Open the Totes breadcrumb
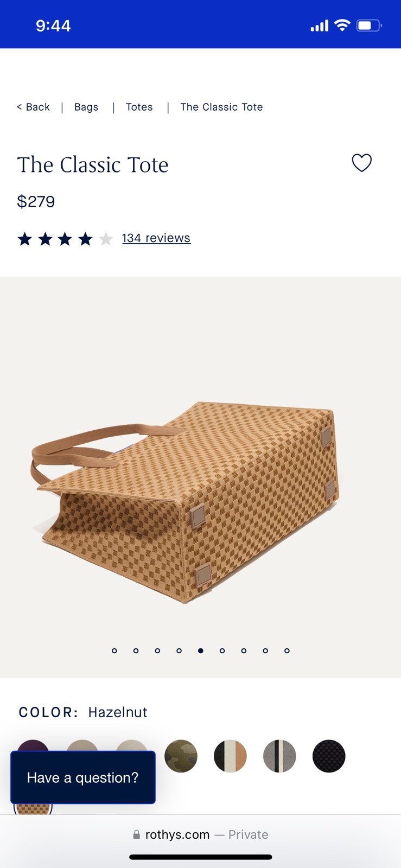 pos(139,107)
